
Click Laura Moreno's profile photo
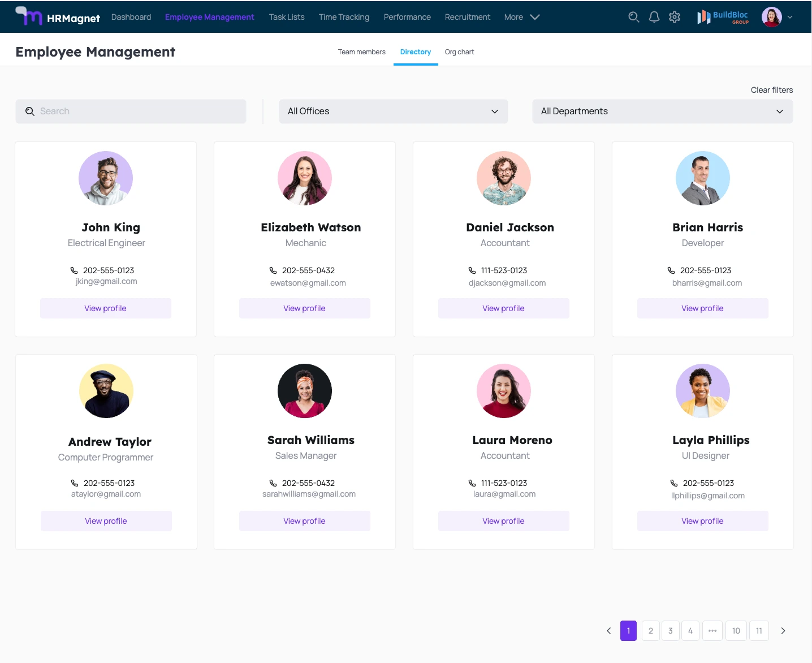[x=504, y=391]
